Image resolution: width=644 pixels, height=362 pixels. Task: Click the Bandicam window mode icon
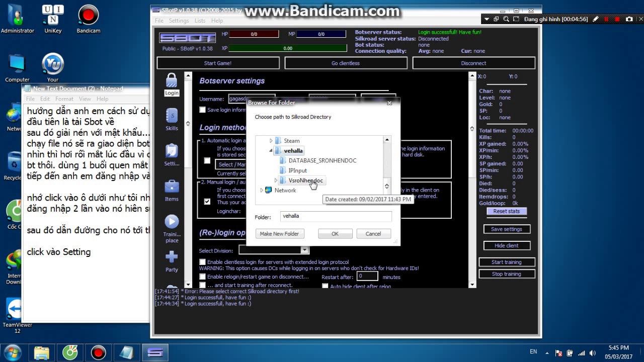click(496, 19)
